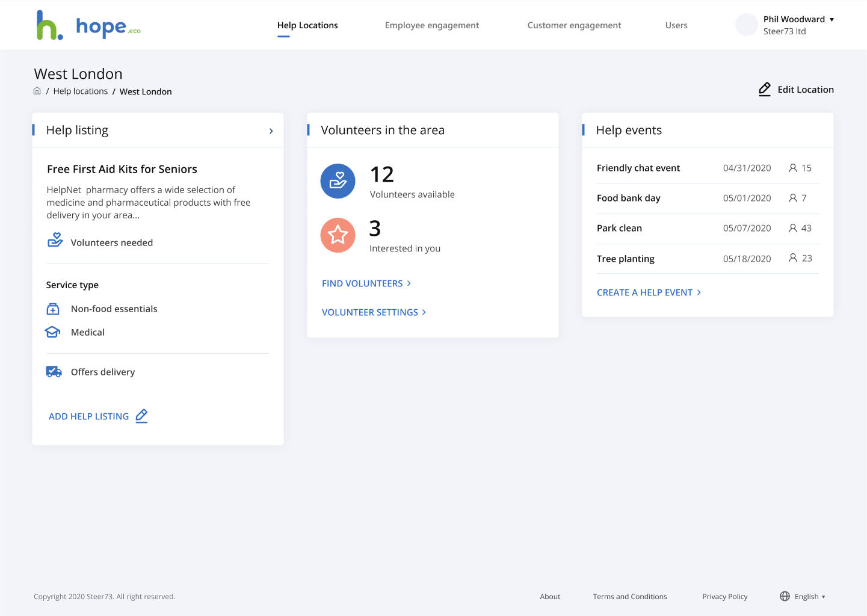Viewport: 867px width, 616px height.
Task: Click orange star Interested in you icon
Action: click(x=338, y=235)
